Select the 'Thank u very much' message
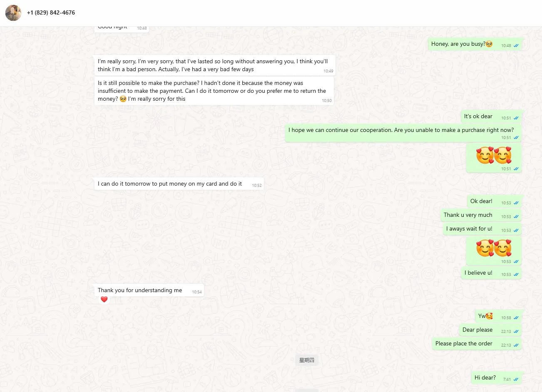This screenshot has height=392, width=542. pos(481,215)
